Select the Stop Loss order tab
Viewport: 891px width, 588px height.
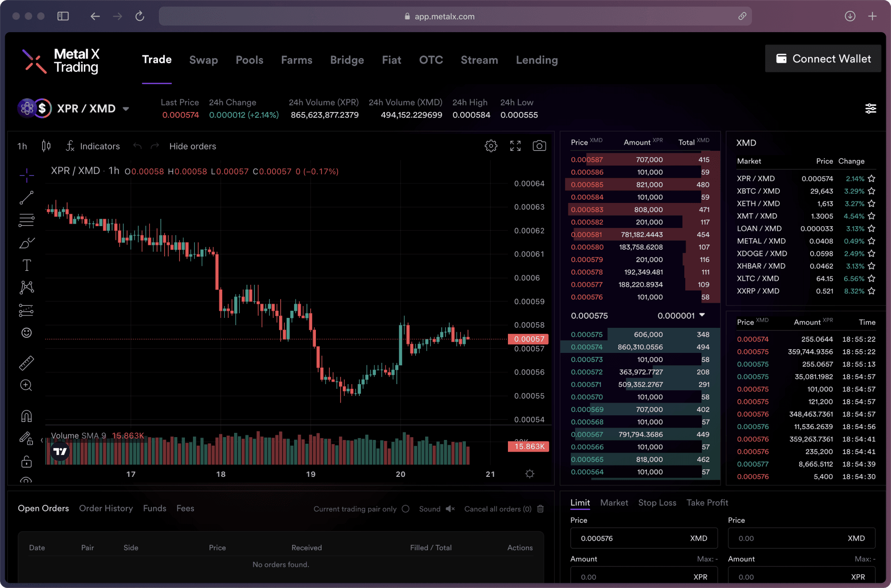657,503
